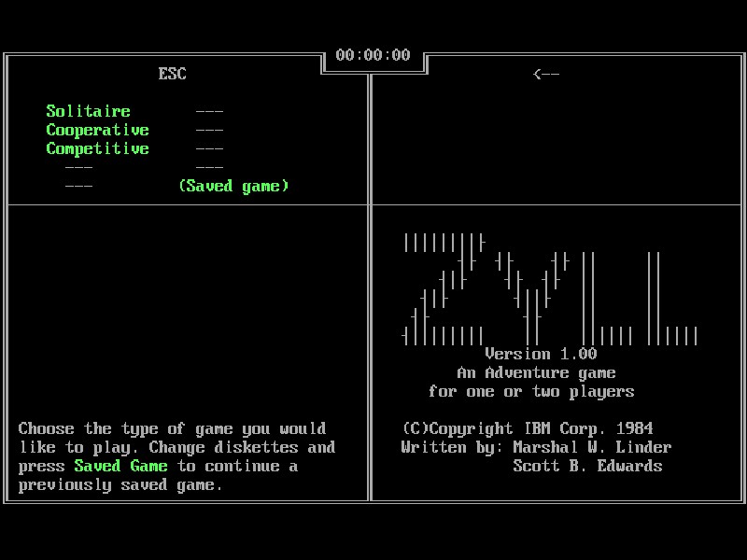Choose the Competitive game mode
The image size is (747, 560).
point(97,148)
